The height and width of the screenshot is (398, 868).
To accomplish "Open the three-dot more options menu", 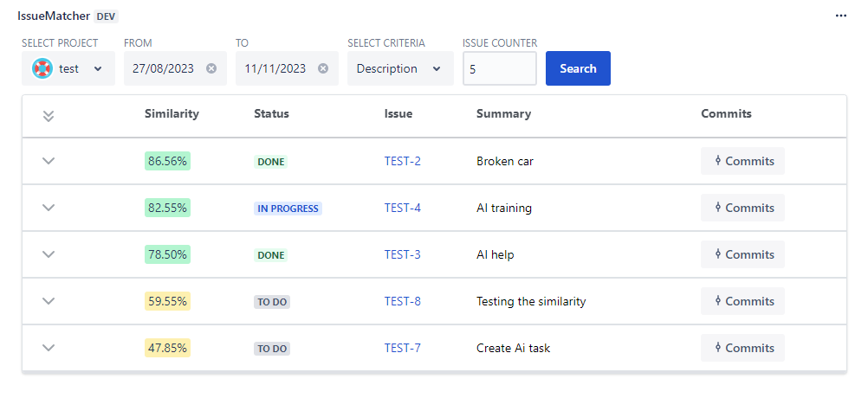I will click(840, 16).
